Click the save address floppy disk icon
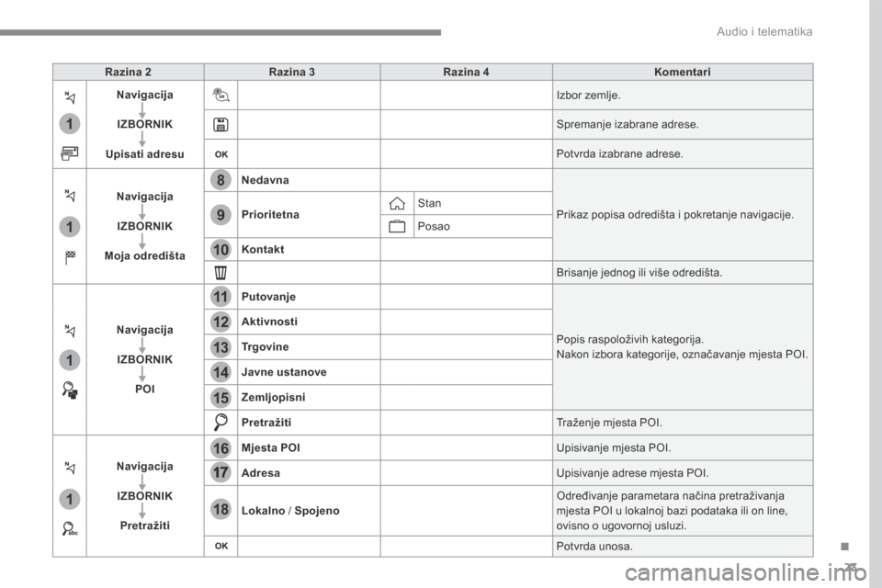 click(x=220, y=124)
